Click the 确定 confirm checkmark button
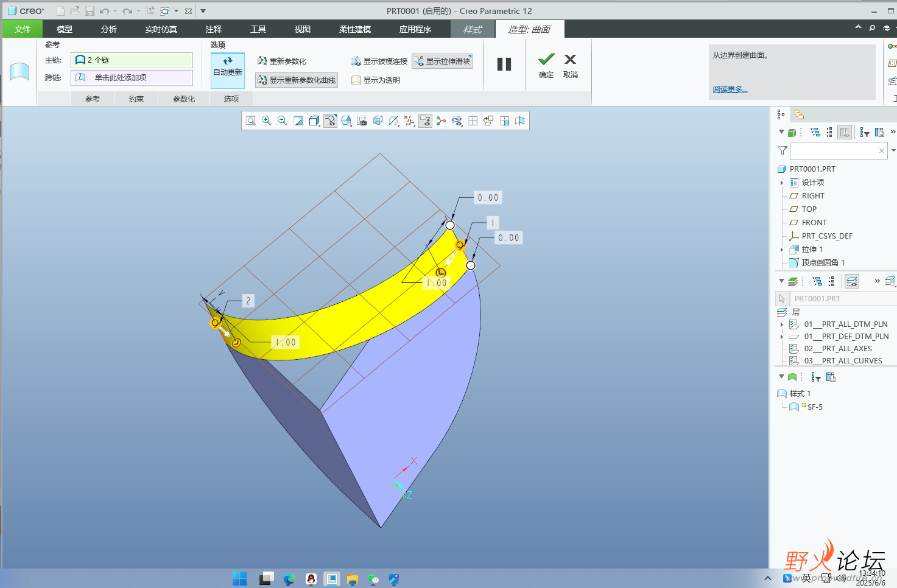 (546, 66)
